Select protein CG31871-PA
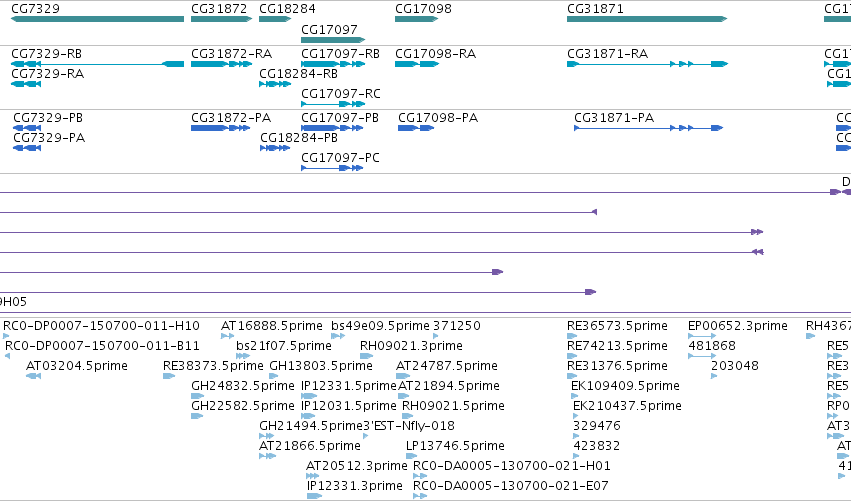This screenshot has width=851, height=501. pyautogui.click(x=649, y=128)
